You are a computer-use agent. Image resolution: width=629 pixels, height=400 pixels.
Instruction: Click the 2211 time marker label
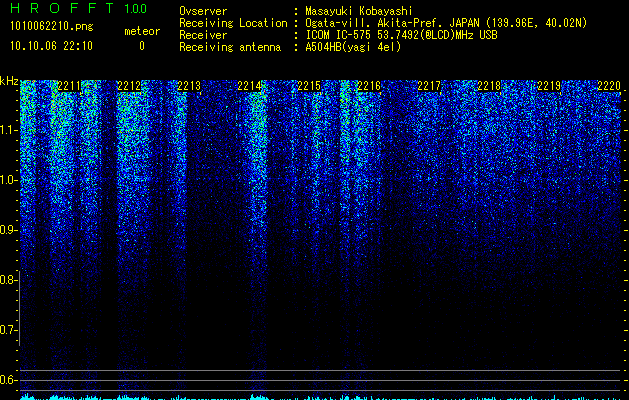[x=69, y=86]
